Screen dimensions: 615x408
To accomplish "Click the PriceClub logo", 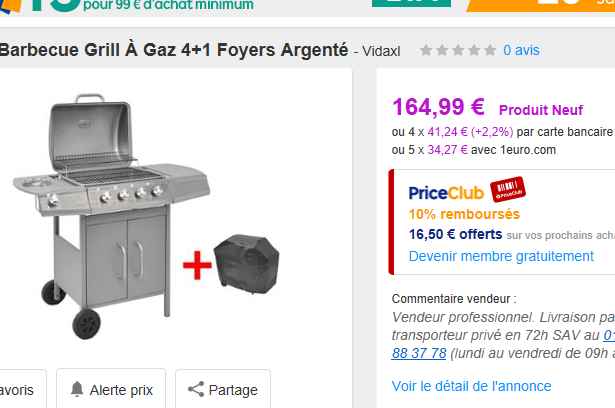I will point(446,193).
